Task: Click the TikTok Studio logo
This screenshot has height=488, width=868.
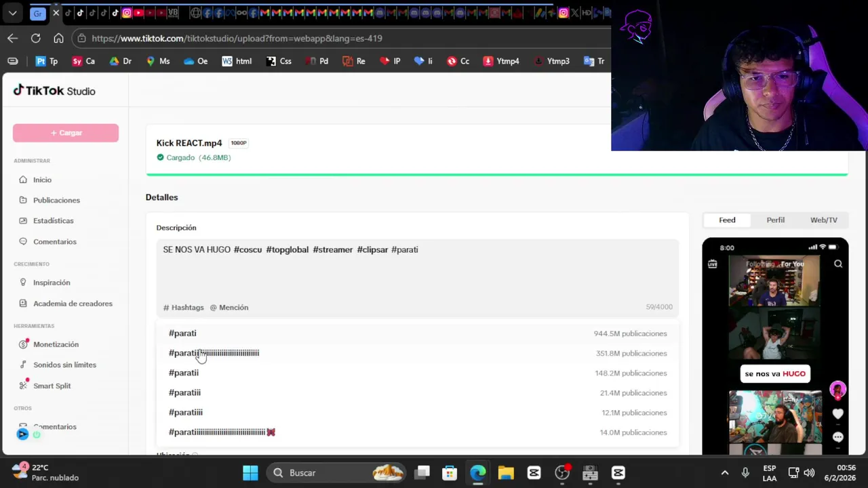Action: (54, 91)
